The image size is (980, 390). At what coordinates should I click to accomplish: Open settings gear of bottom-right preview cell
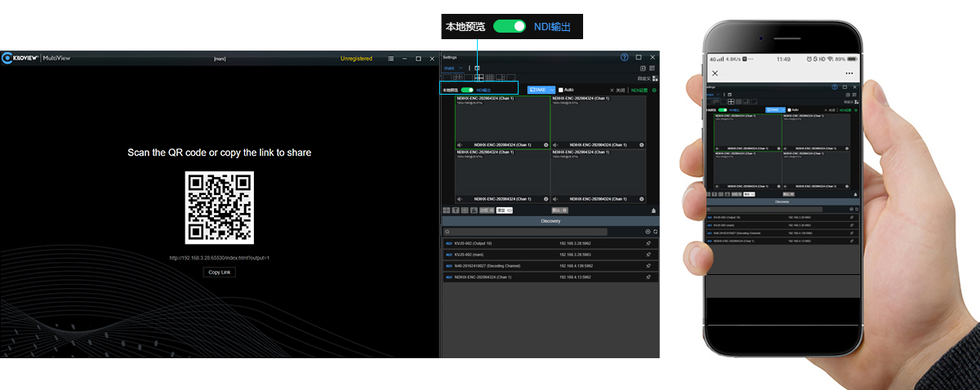tap(642, 199)
